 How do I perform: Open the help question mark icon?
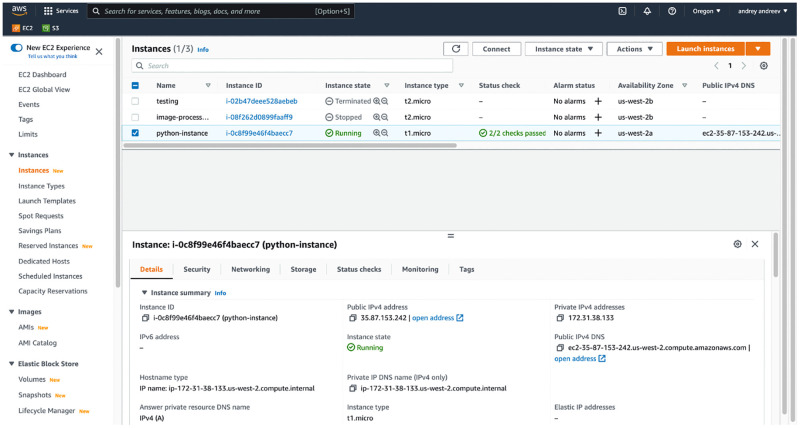click(x=672, y=11)
